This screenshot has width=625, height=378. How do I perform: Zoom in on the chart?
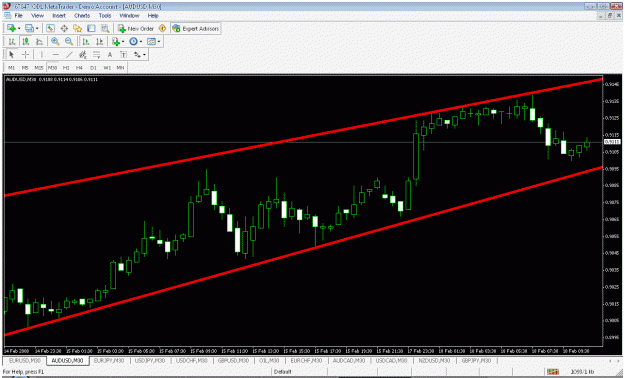point(55,41)
